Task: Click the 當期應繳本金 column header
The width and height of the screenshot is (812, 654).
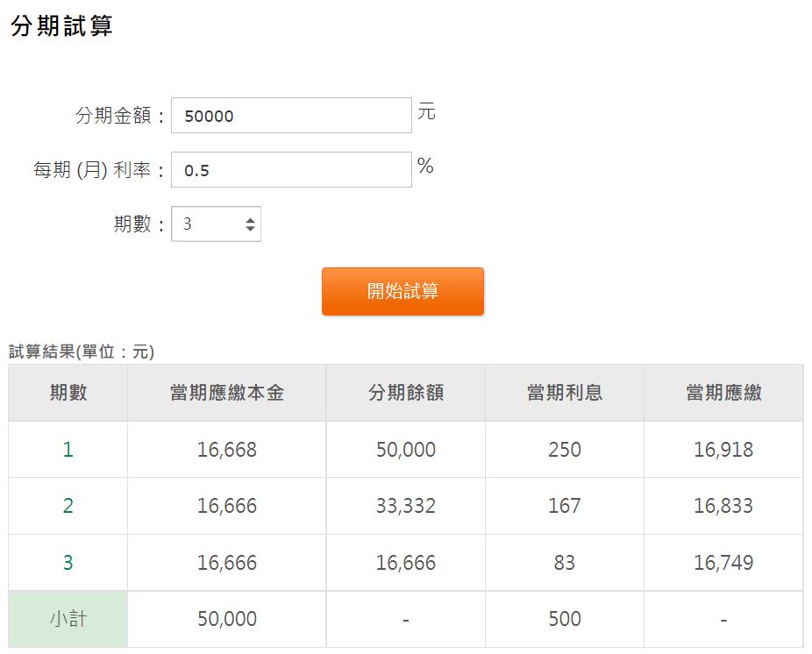Action: [x=227, y=393]
